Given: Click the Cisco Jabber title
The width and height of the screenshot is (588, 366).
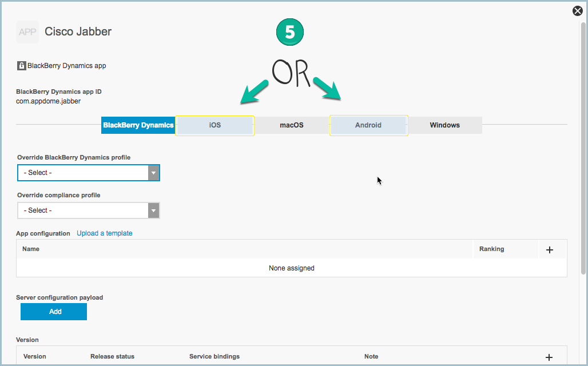Looking at the screenshot, I should (x=78, y=31).
